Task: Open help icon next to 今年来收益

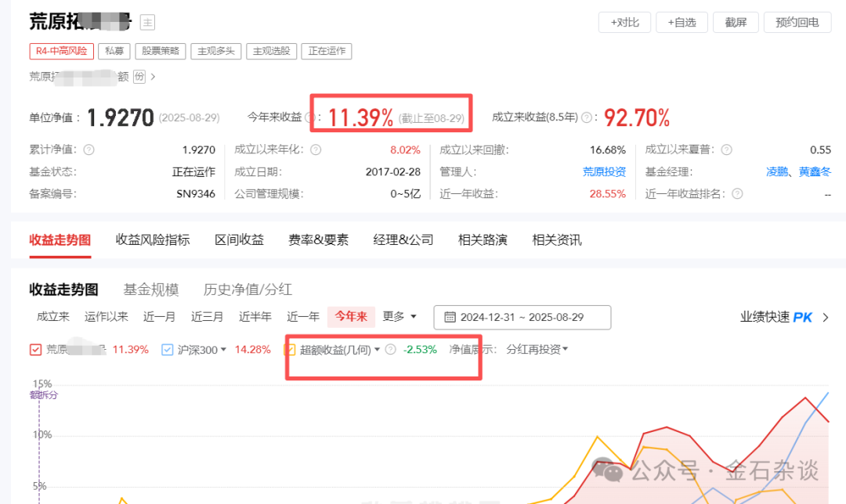Action: (x=309, y=117)
